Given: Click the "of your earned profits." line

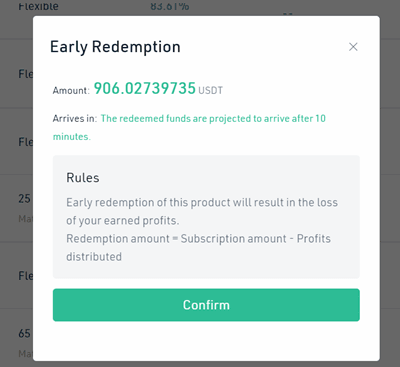Looking at the screenshot, I should click(123, 221).
